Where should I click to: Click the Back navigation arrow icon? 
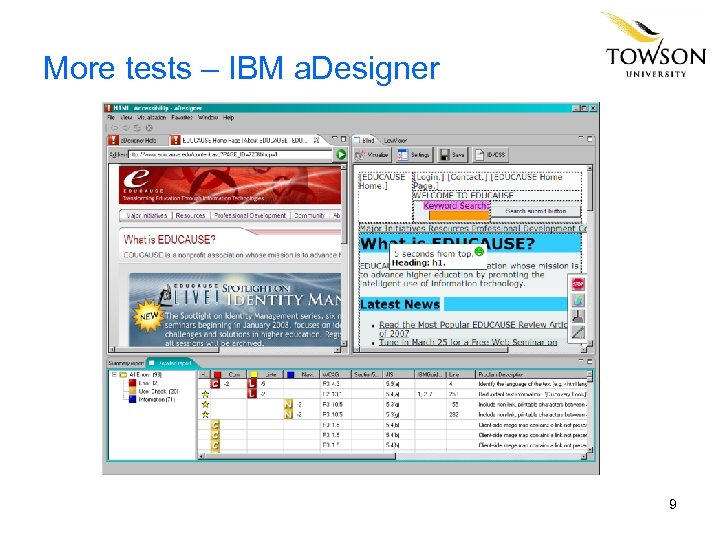115,128
